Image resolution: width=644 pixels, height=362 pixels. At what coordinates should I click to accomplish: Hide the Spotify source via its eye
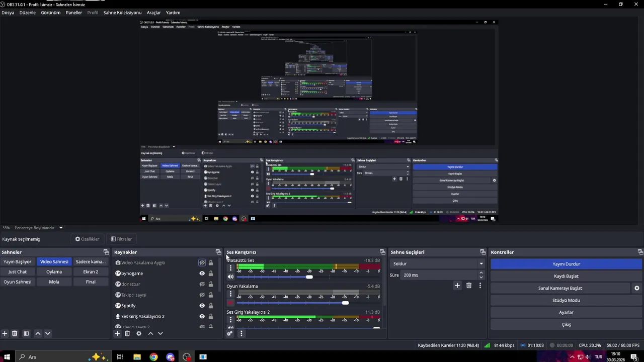[202, 306]
